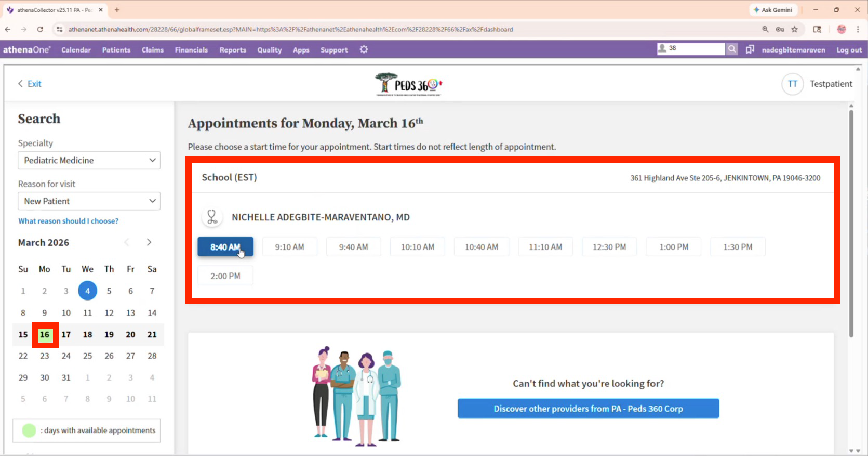Click the patient search magnifier button
The height and width of the screenshot is (457, 868).
point(732,49)
